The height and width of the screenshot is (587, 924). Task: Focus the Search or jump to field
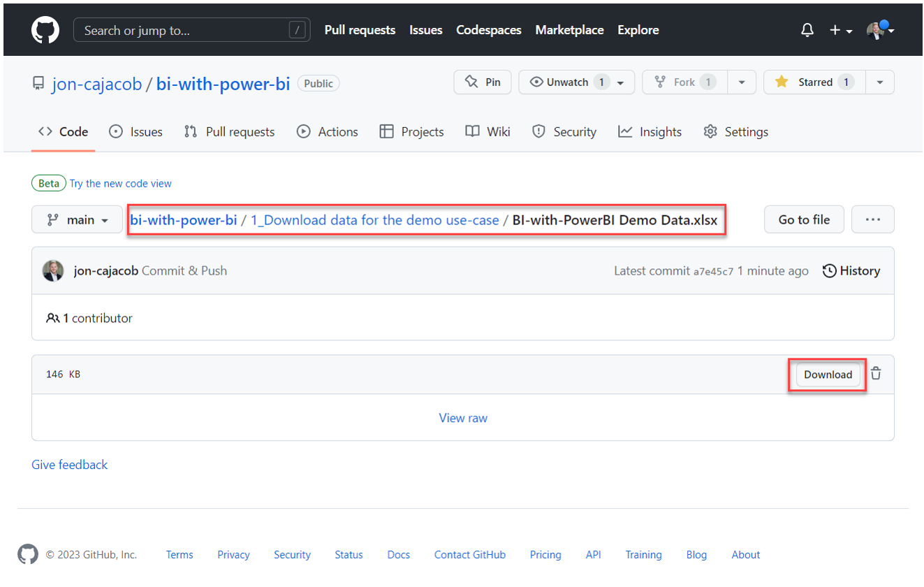(192, 30)
